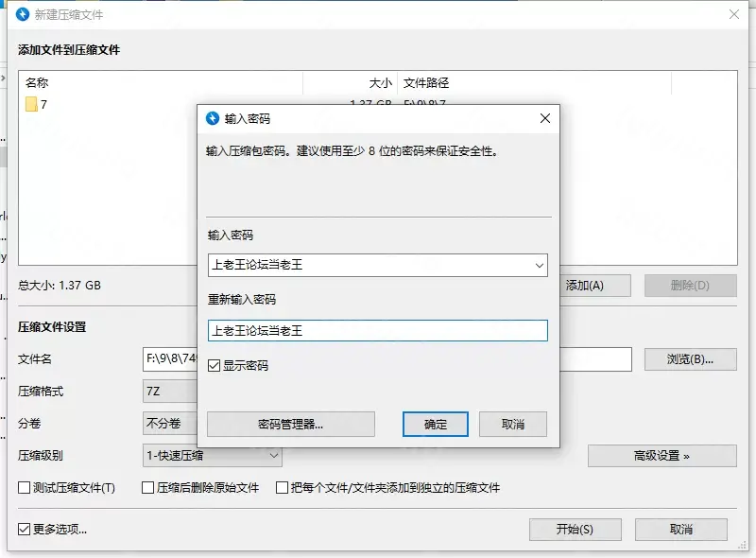756x558 pixels.
Task: Close the 新建压缩文件 window
Action: 734,14
